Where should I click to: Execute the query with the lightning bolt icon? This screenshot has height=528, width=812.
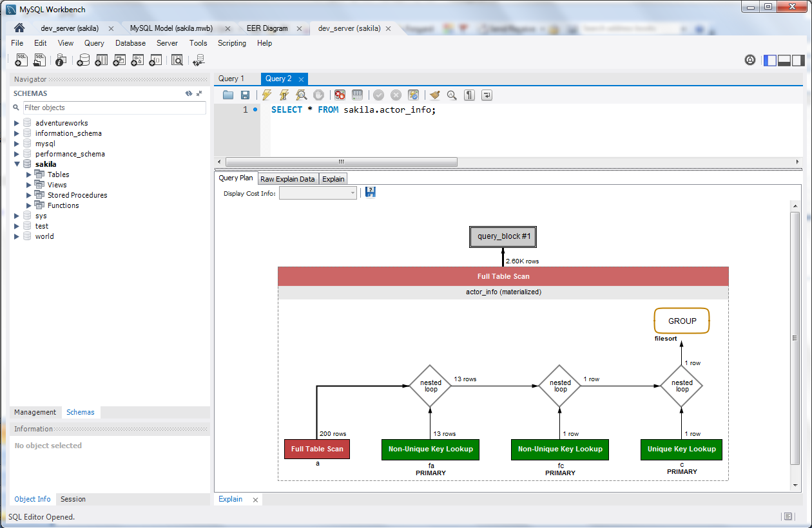[266, 95]
